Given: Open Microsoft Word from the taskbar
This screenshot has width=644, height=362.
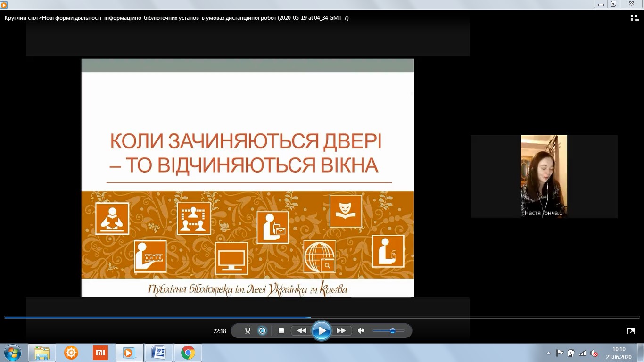Looking at the screenshot, I should [159, 353].
